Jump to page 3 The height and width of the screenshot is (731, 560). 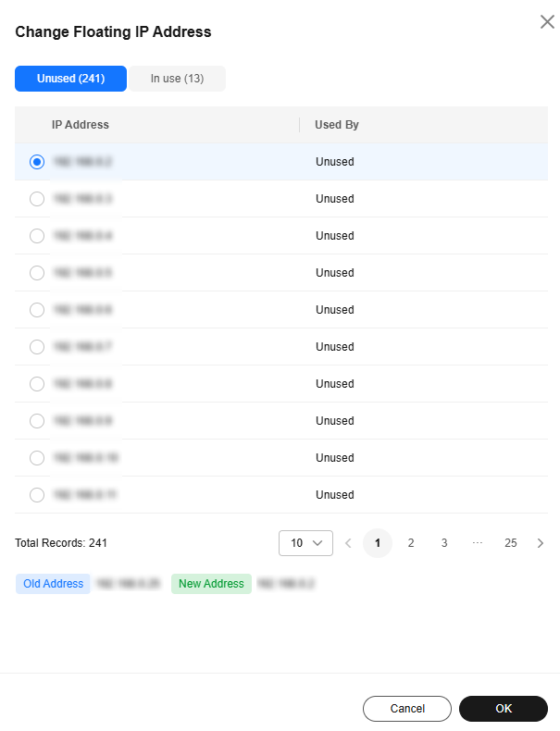[444, 543]
